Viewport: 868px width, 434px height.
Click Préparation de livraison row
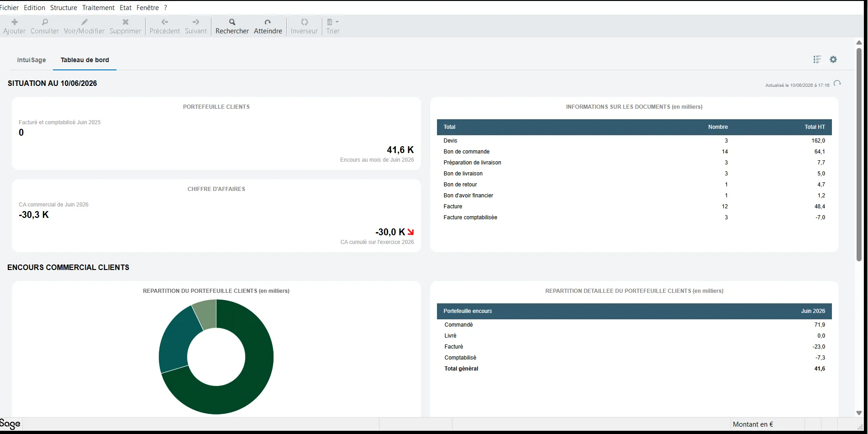click(634, 163)
